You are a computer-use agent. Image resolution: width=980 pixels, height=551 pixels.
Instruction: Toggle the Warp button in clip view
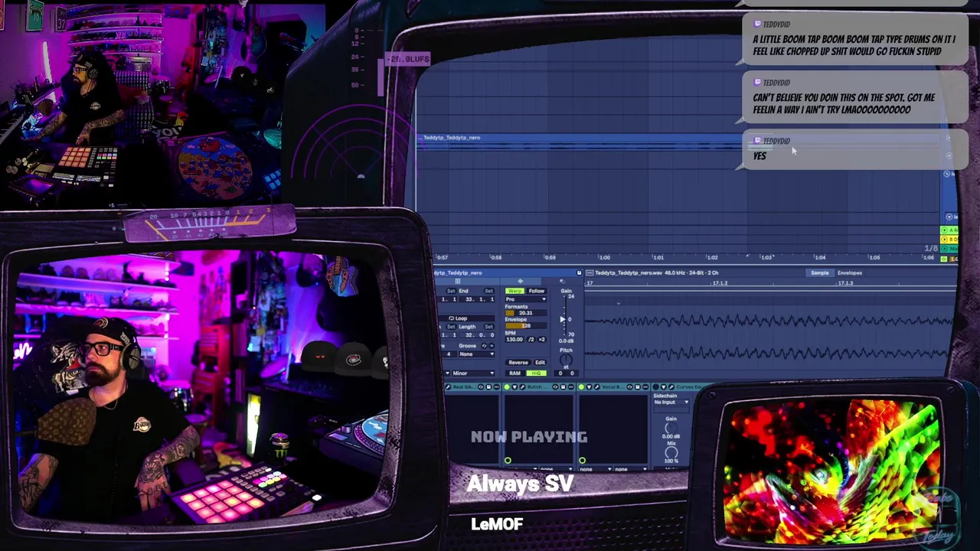pos(514,291)
